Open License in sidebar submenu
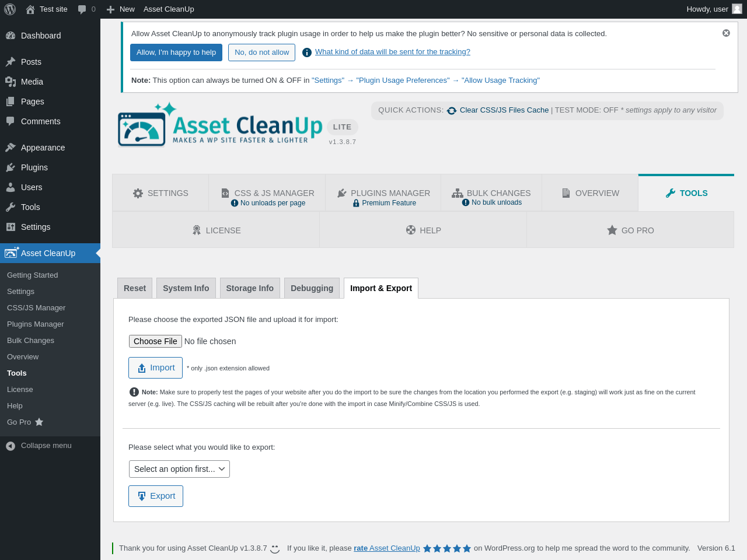Viewport: 747px width, 560px height. click(20, 390)
